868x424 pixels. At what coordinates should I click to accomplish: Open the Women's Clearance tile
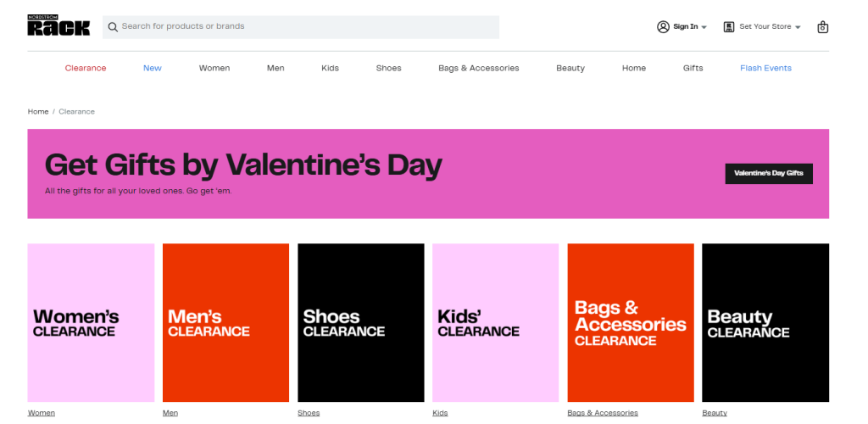tap(91, 322)
